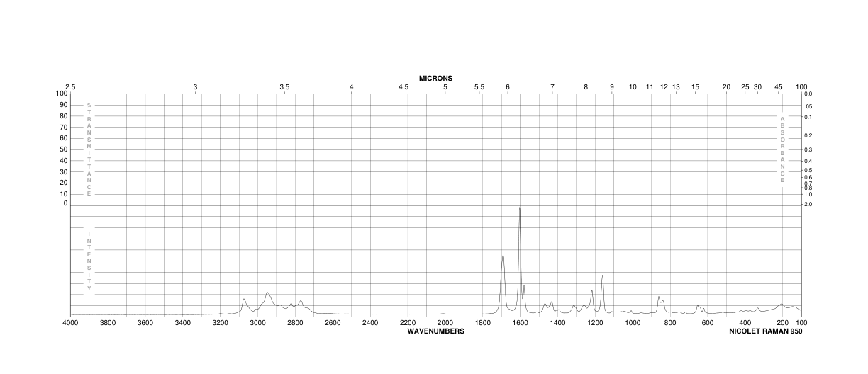Image resolution: width=868 pixels, height=374 pixels.
Task: Click the MICRONS axis title
Action: [x=435, y=78]
